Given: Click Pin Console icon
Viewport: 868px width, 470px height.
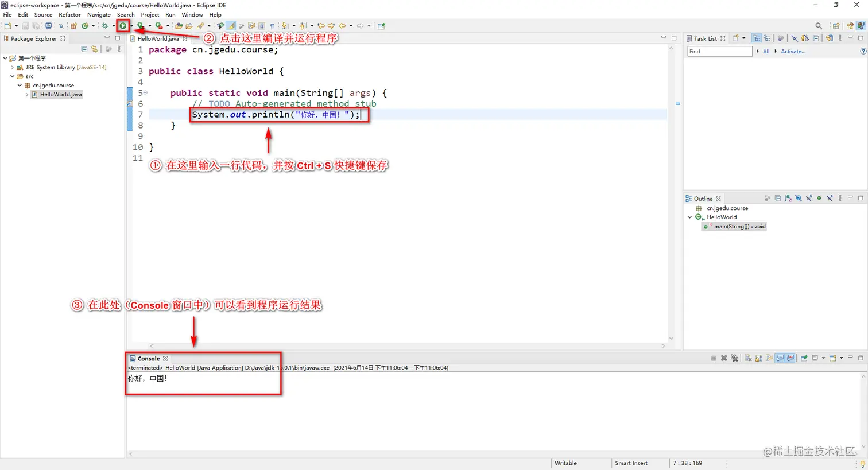Looking at the screenshot, I should pyautogui.click(x=804, y=358).
